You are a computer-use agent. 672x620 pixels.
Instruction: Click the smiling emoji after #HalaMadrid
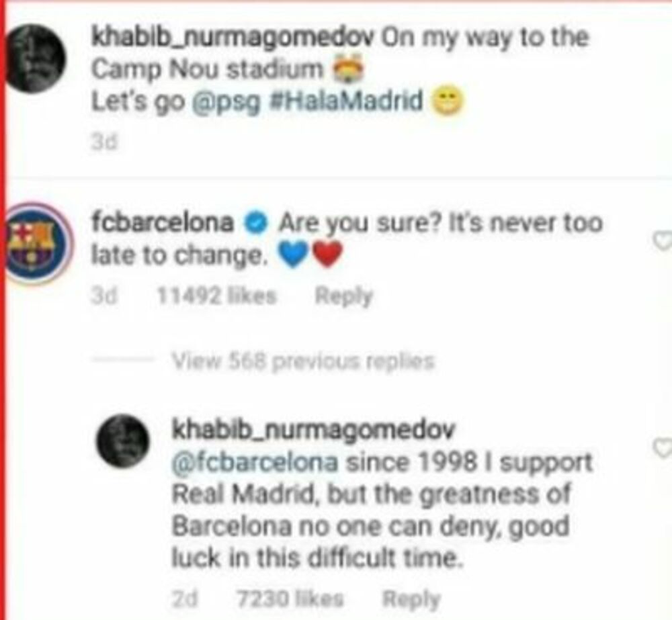tap(447, 101)
